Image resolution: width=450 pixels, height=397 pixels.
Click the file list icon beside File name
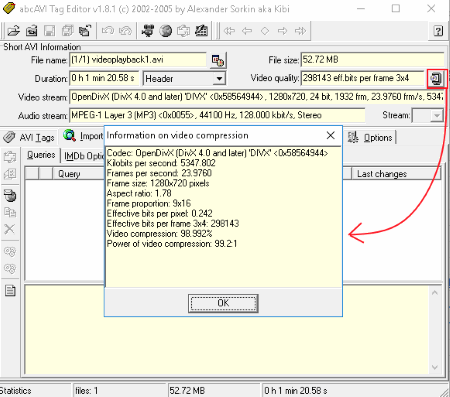(218, 61)
